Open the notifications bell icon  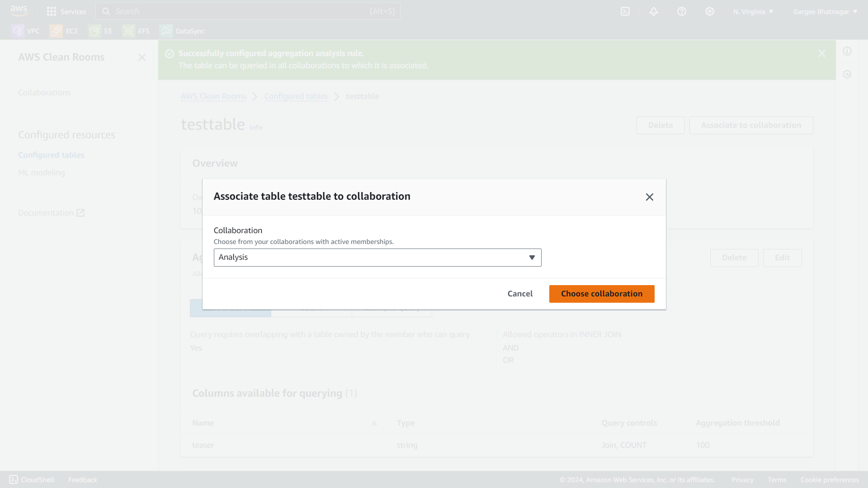[x=653, y=12]
